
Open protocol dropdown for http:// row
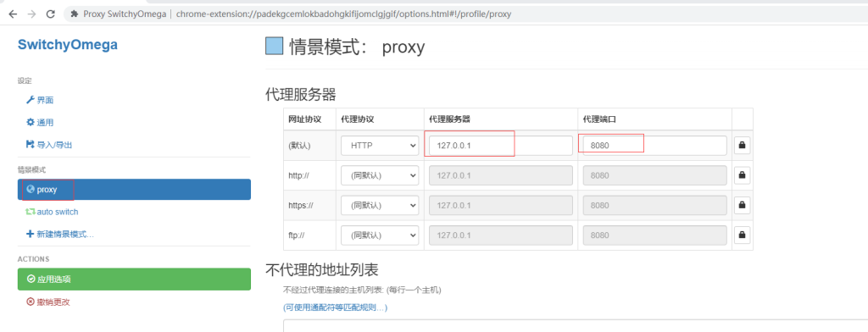(x=380, y=175)
